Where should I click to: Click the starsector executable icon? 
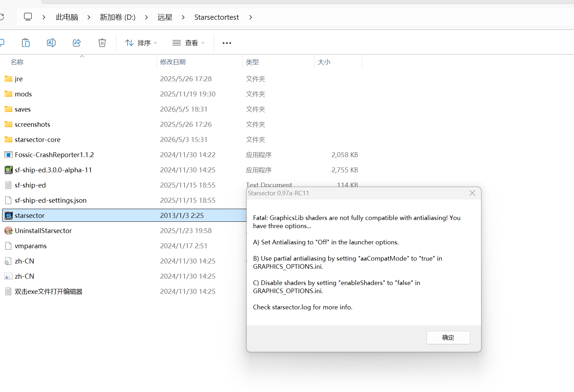[x=8, y=215]
